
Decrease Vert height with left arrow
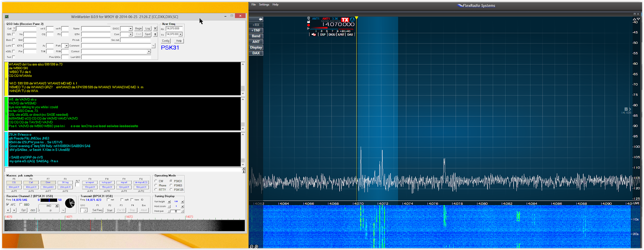click(169, 202)
